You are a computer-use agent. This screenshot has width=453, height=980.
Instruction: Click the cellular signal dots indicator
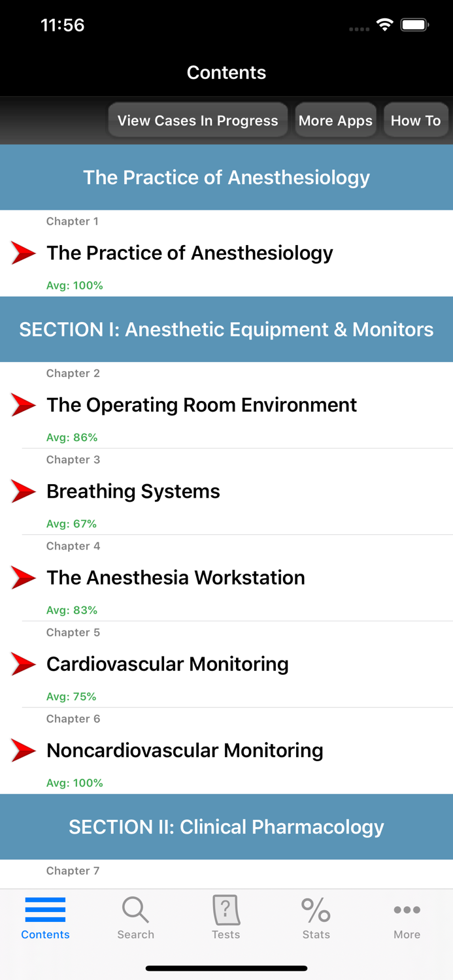[359, 29]
